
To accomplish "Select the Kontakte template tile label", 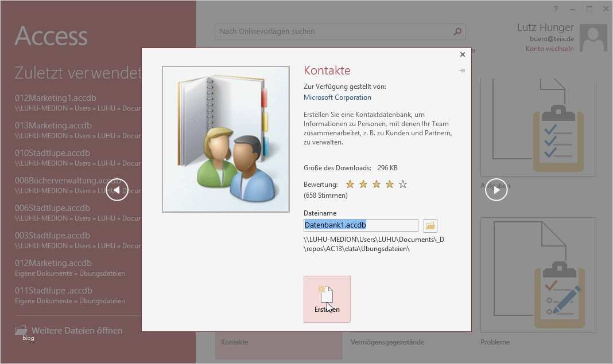I will [234, 342].
